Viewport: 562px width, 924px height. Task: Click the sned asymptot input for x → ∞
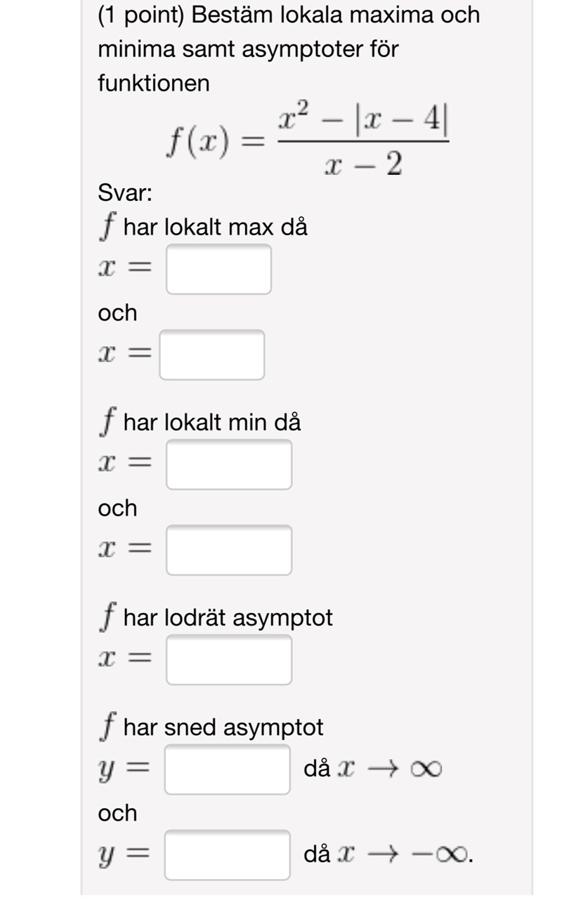(227, 770)
